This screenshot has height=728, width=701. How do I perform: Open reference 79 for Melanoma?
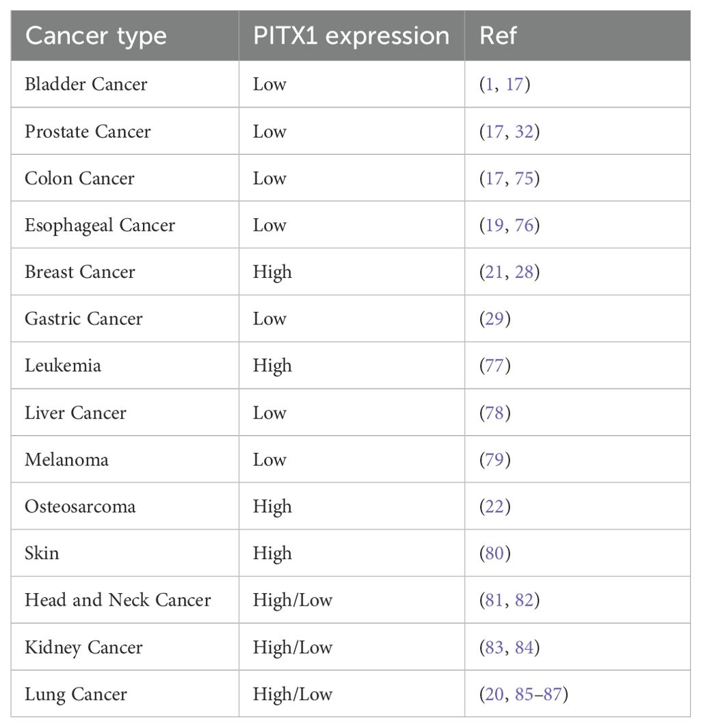[494, 460]
